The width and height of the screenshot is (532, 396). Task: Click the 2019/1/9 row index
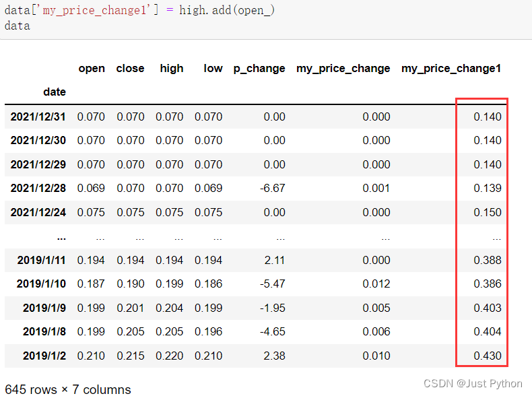pyautogui.click(x=44, y=308)
